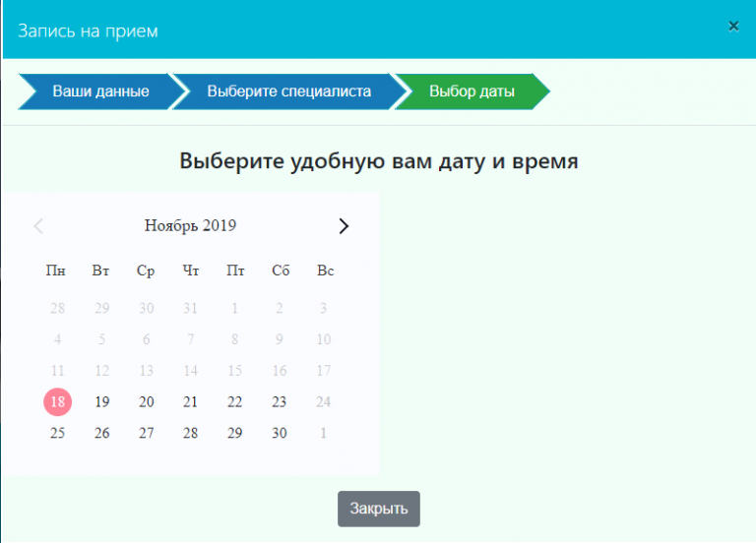
Task: Choose date 22 in the calendar
Action: [x=235, y=401]
